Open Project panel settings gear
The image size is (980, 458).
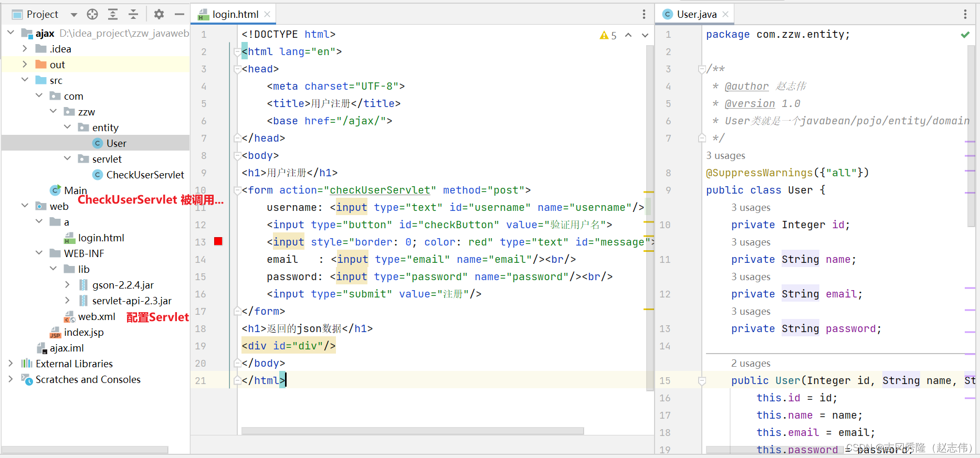point(159,14)
